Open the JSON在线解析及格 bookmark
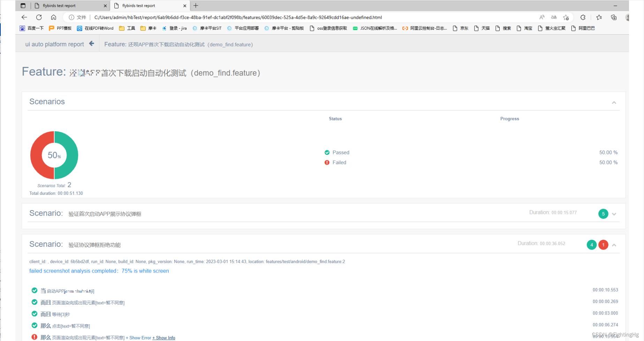 (x=375, y=28)
